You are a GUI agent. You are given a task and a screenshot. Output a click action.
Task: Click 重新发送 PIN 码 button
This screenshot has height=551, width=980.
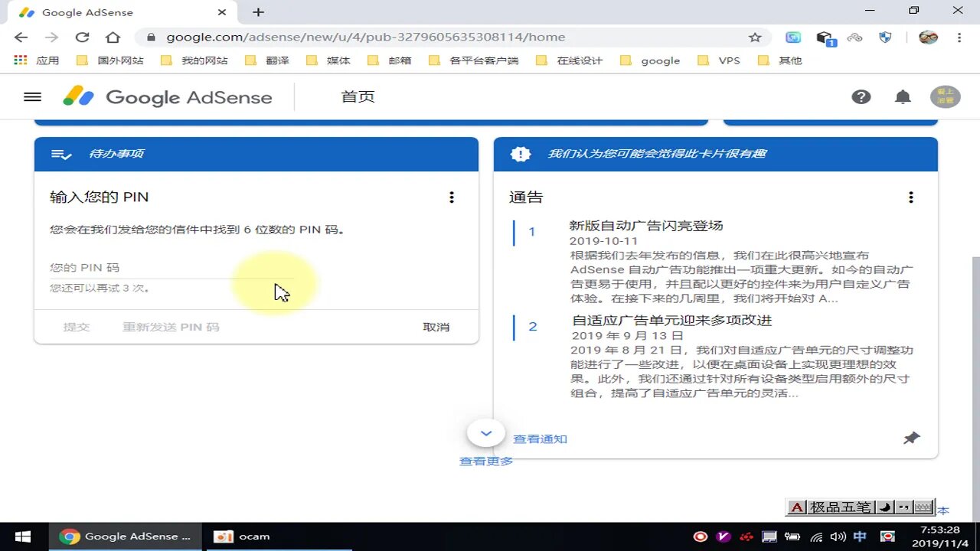tap(171, 327)
